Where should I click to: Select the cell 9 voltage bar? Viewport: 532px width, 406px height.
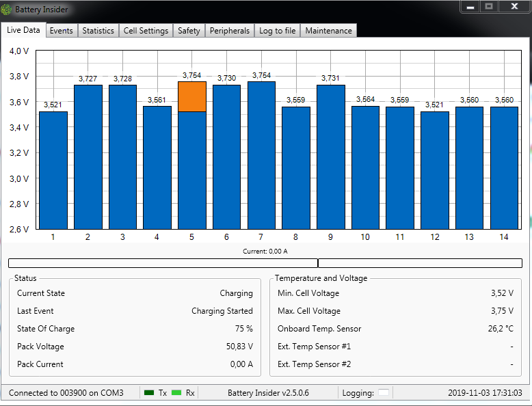330,157
